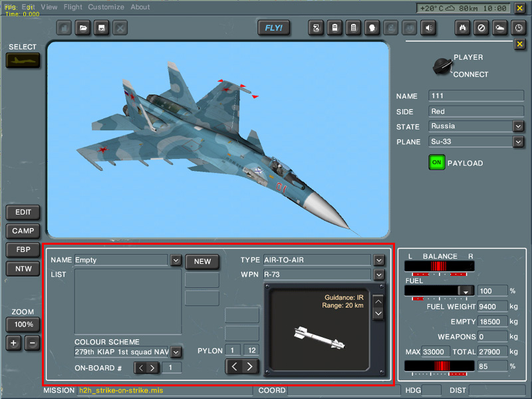Screen dimensions: 532x399
Task: Open the Flight menu
Action: point(73,7)
